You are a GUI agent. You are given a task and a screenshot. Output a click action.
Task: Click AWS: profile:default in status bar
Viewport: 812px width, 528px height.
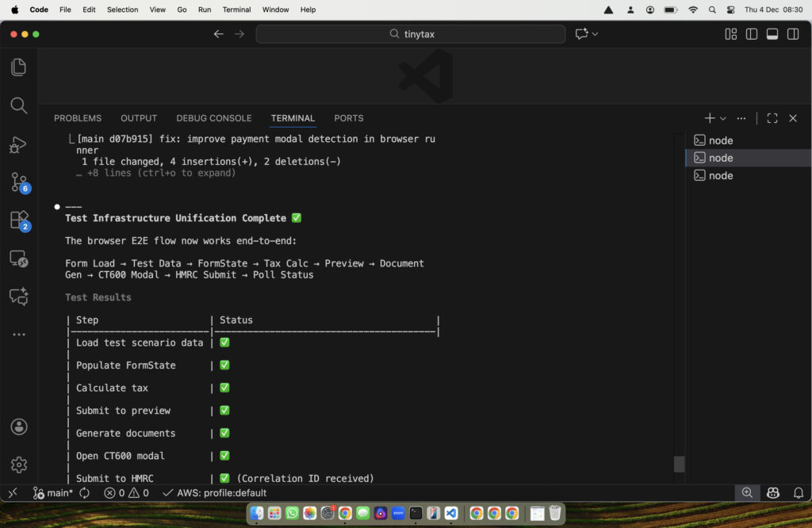(x=214, y=493)
